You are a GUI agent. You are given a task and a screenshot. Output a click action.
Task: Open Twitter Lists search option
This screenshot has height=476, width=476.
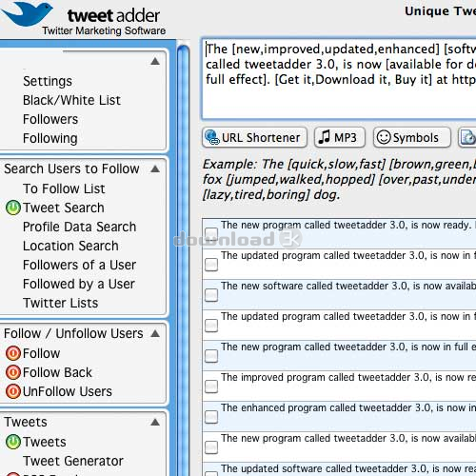[60, 303]
